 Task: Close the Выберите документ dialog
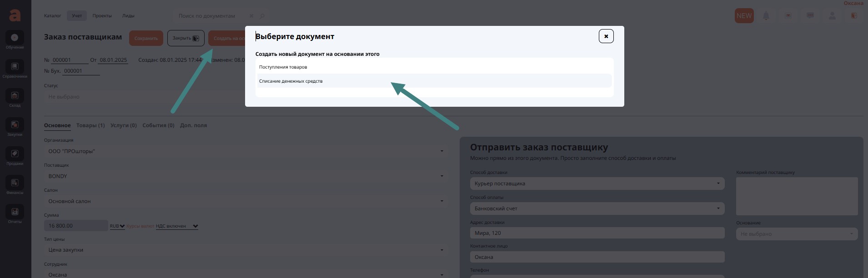[606, 36]
